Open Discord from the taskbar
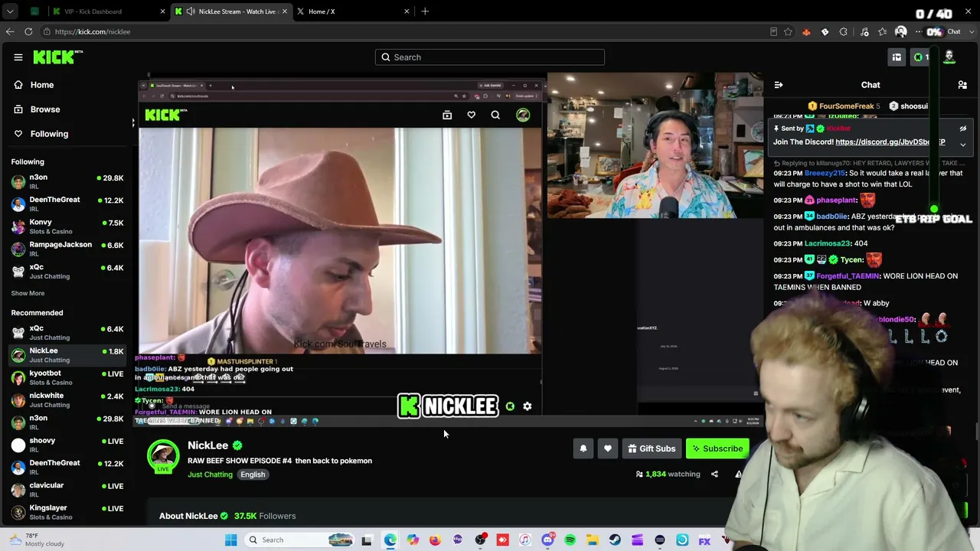Viewport: 980px width, 551px height. point(547,540)
